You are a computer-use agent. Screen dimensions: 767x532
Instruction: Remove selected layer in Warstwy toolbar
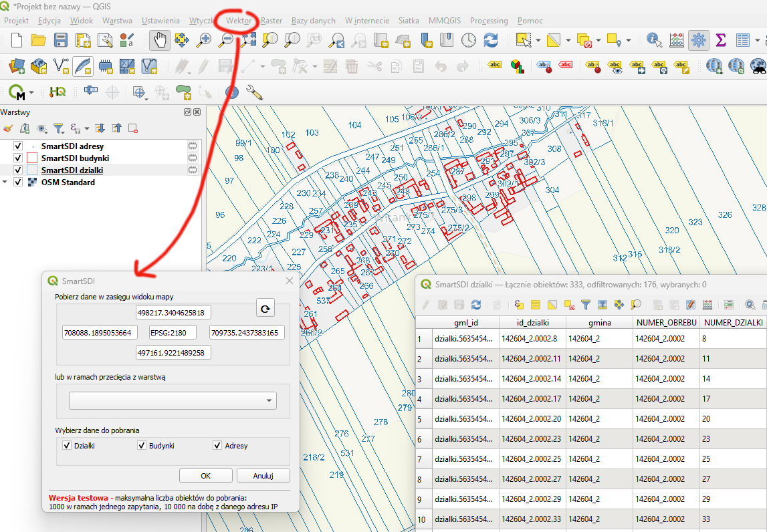[x=132, y=128]
